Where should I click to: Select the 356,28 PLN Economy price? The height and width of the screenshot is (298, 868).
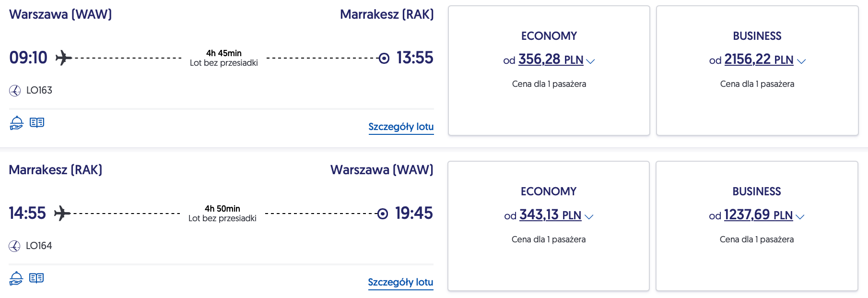(551, 60)
